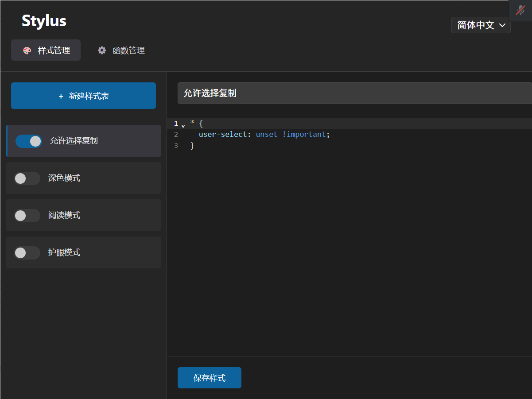Click the 保存样式 button
532x399 pixels.
point(210,378)
